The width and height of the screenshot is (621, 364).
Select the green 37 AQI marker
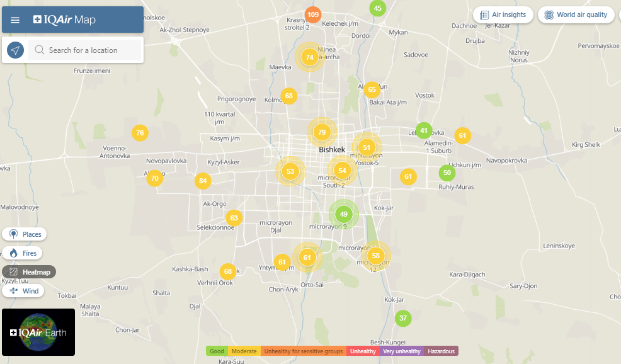(403, 318)
